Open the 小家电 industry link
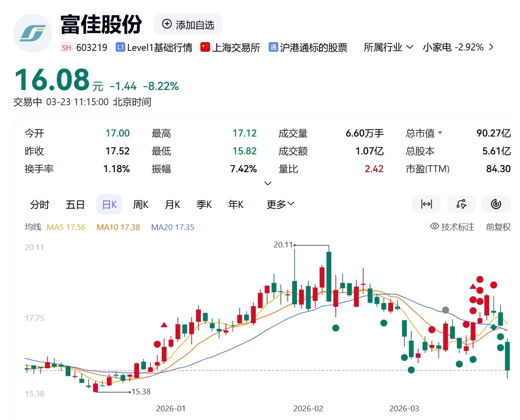Image resolution: width=520 pixels, height=420 pixels. pos(458,47)
